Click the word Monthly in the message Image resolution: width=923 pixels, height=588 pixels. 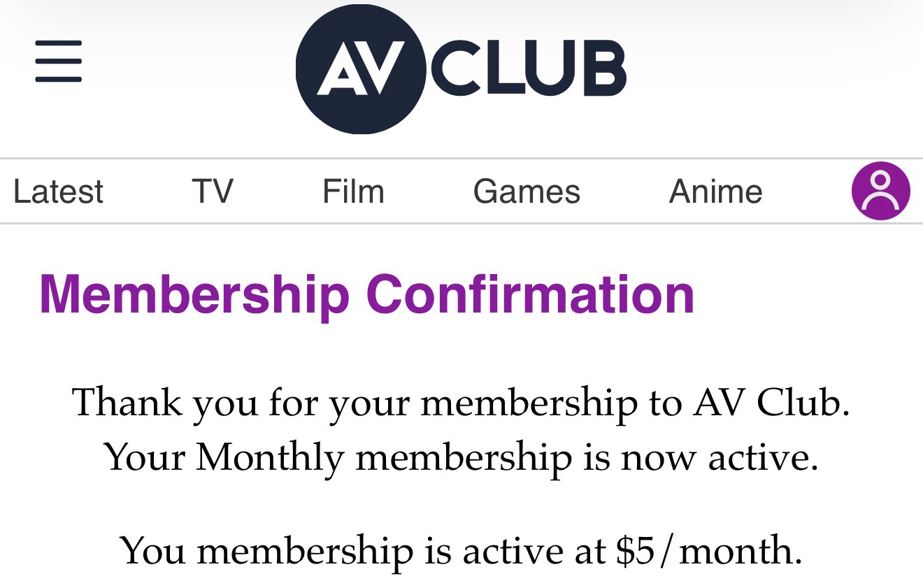tap(270, 457)
